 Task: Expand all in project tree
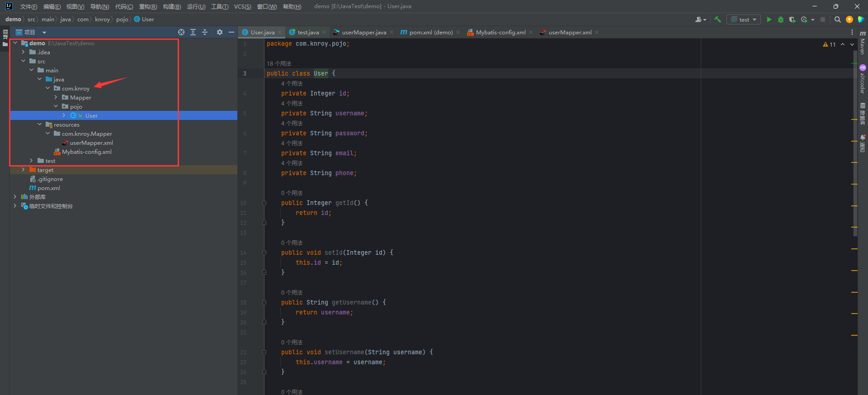193,32
